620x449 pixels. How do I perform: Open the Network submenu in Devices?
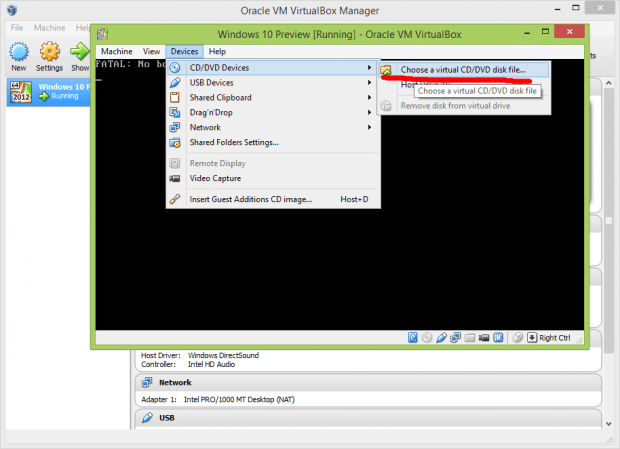pyautogui.click(x=205, y=127)
